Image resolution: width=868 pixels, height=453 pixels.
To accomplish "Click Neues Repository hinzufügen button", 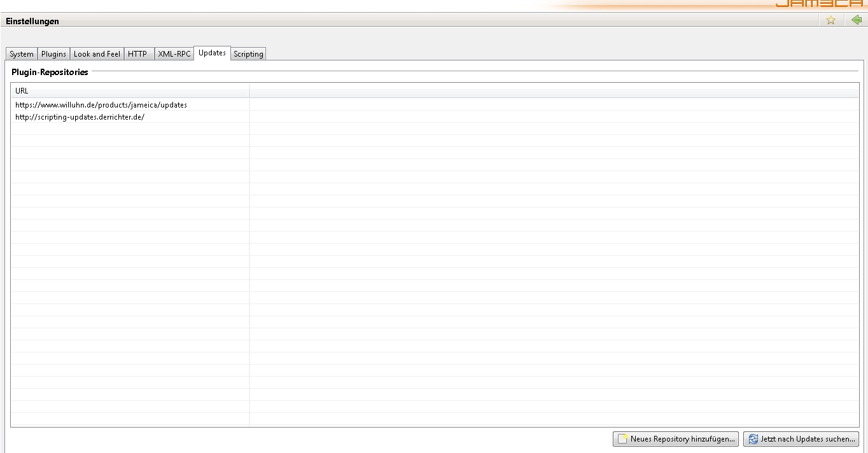I will coord(676,439).
